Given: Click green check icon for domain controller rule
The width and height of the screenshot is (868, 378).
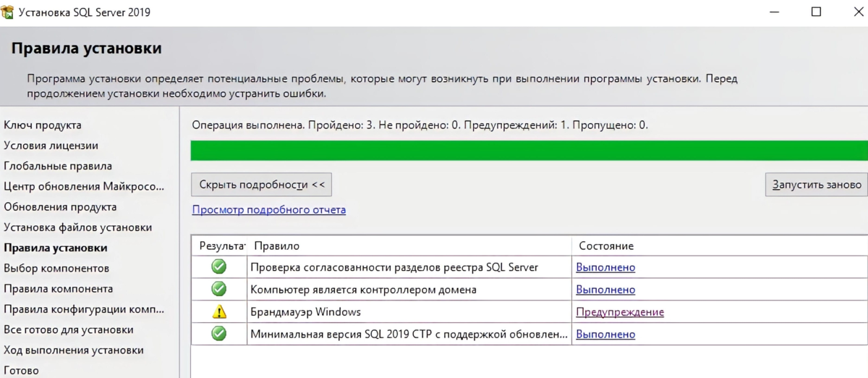Looking at the screenshot, I should click(218, 289).
